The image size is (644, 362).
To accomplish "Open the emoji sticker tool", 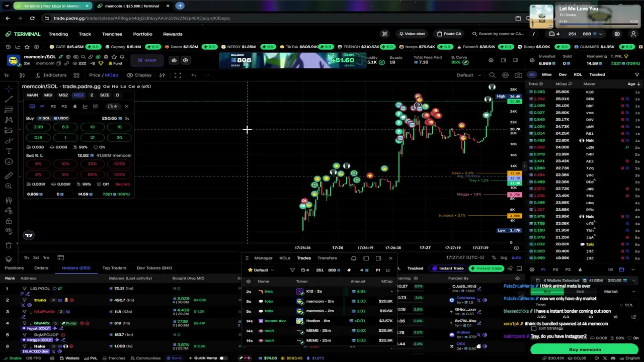I will (x=9, y=161).
